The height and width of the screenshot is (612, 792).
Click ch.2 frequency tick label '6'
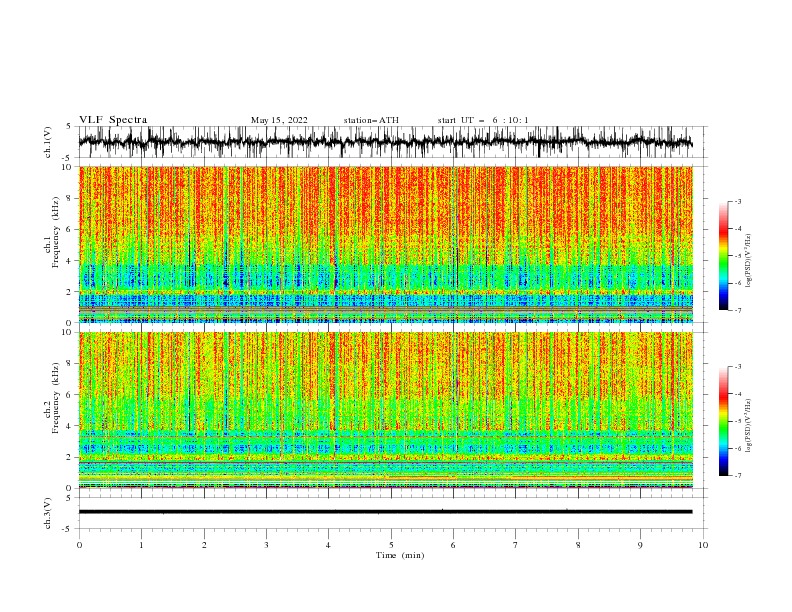pyautogui.click(x=69, y=395)
